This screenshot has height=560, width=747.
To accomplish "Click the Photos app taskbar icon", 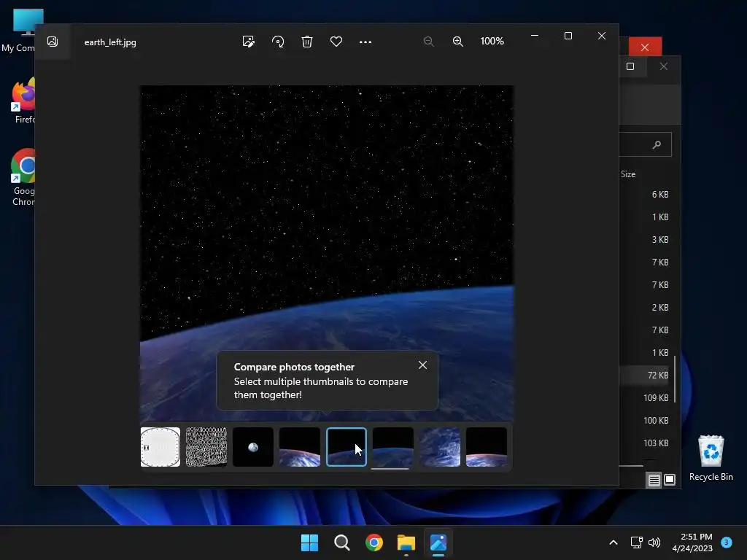I will pyautogui.click(x=438, y=542).
